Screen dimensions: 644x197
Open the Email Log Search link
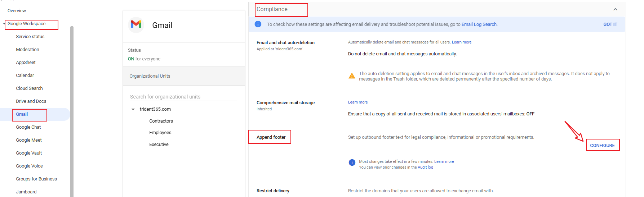click(479, 24)
